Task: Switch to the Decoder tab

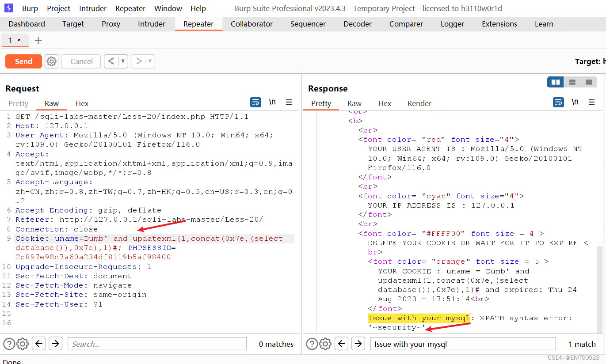Action: pos(358,24)
